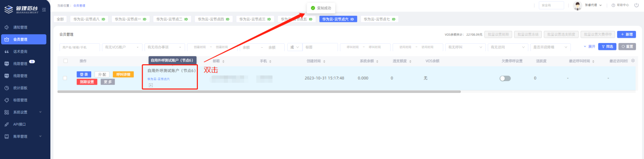
Task: Click the 统计面板 pie chart icon
Action: (7, 88)
